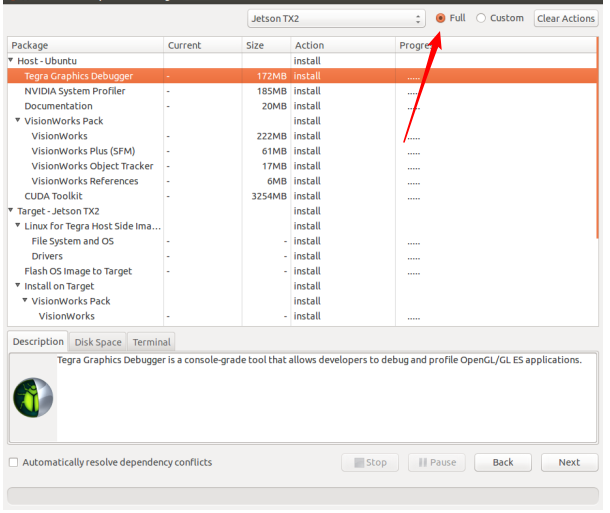Enable automatically resolve dependency conflicts
Screen dimensions: 610x513
click(14, 462)
